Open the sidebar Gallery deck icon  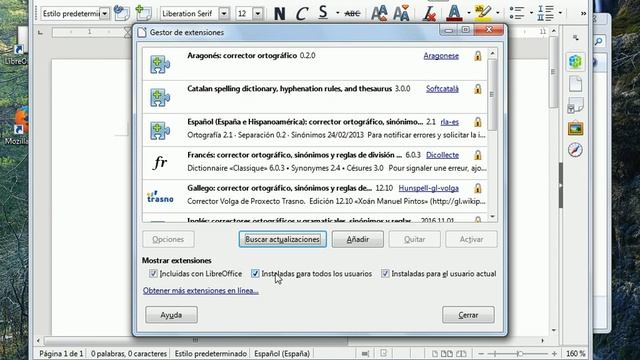tap(576, 129)
